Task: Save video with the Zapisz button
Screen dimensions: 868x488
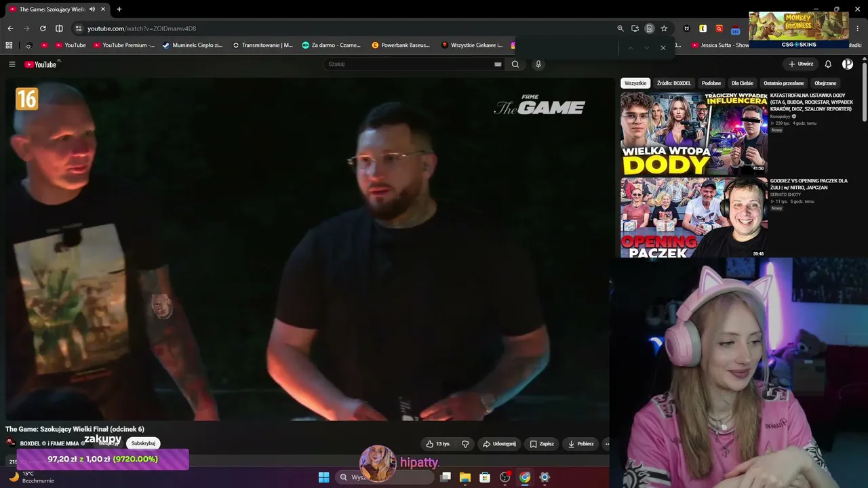Action: point(542,444)
